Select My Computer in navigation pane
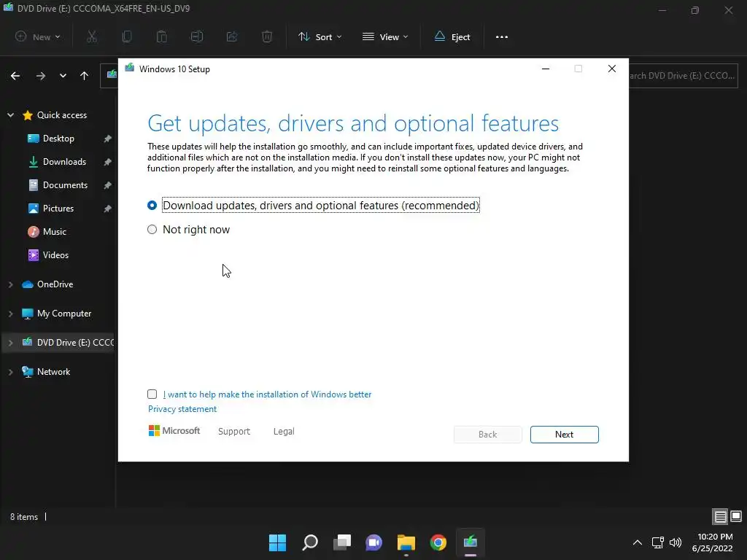Screen dimensions: 747x560 [64, 314]
